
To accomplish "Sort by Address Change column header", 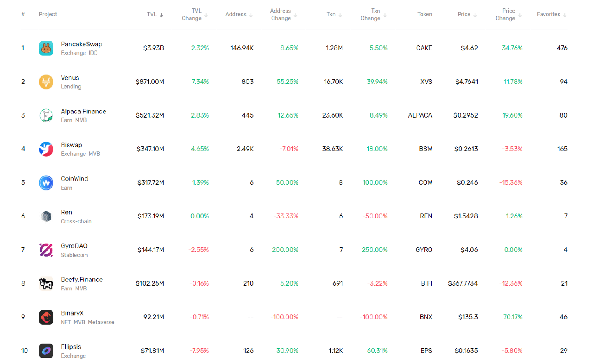I will pyautogui.click(x=284, y=14).
